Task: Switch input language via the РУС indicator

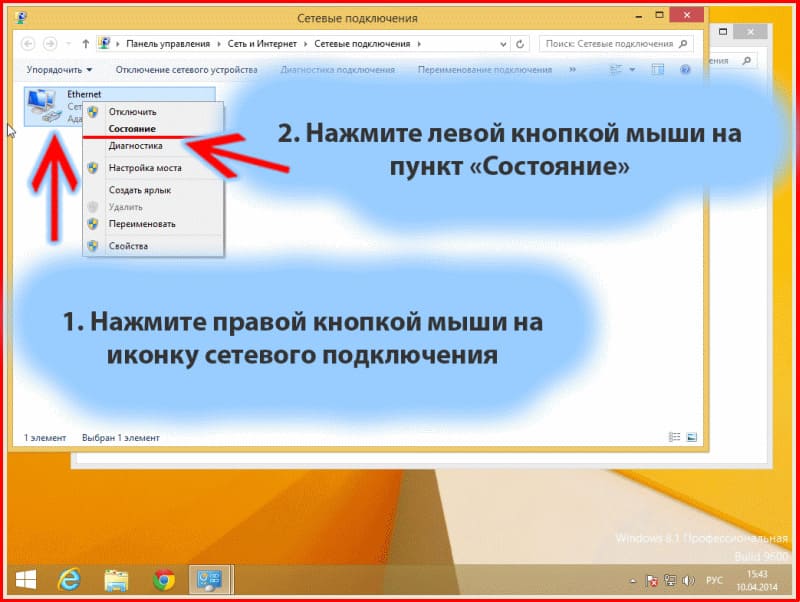Action: [714, 581]
